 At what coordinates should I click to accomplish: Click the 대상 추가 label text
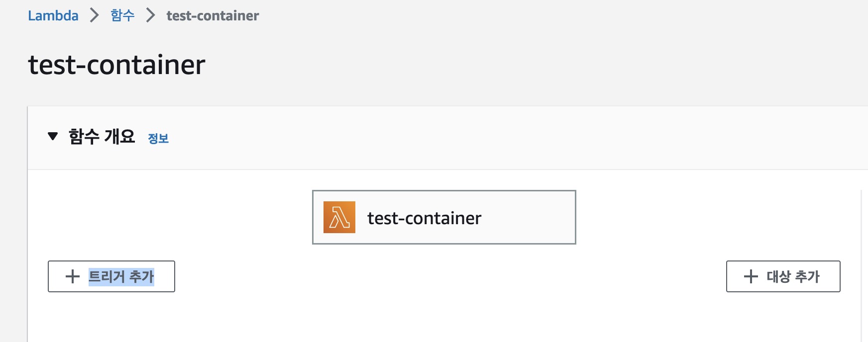tap(793, 276)
